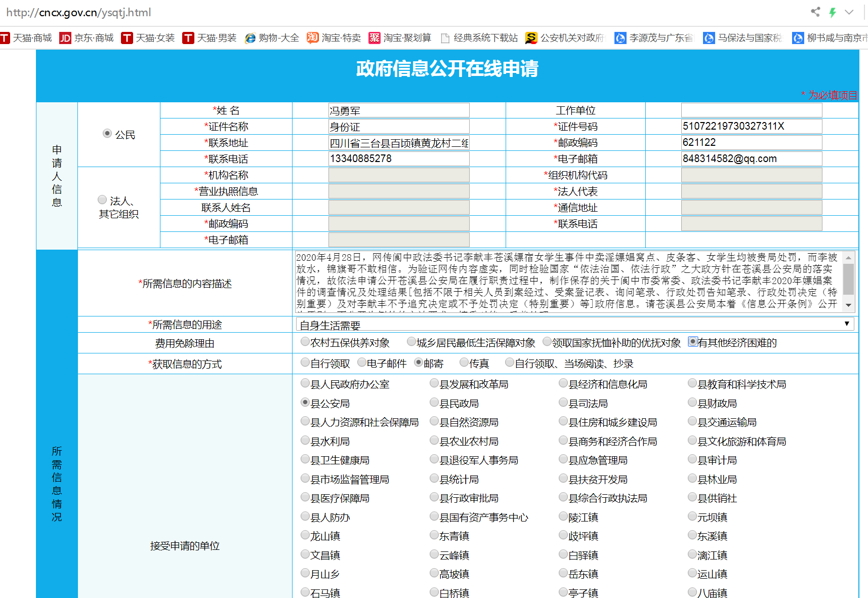Select 城乡居民最低生活保障对象 option

pos(411,341)
